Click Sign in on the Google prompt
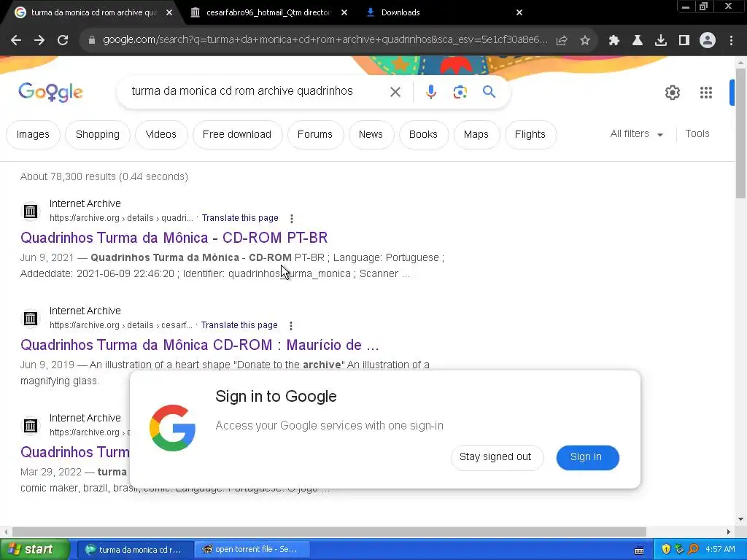The height and width of the screenshot is (560, 747). [x=587, y=457]
